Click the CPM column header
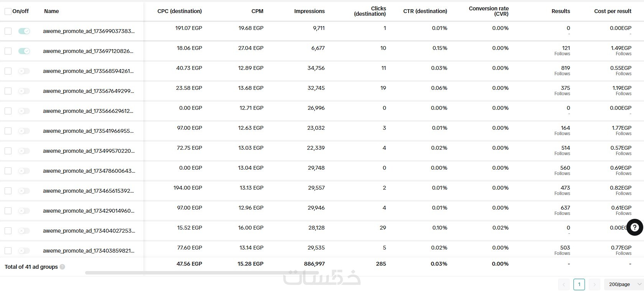 point(257,11)
